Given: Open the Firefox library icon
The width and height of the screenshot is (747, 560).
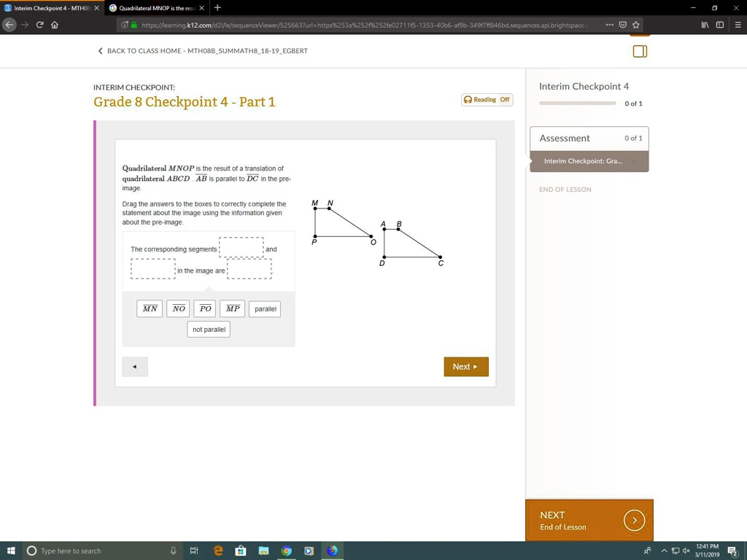Looking at the screenshot, I should (x=705, y=24).
